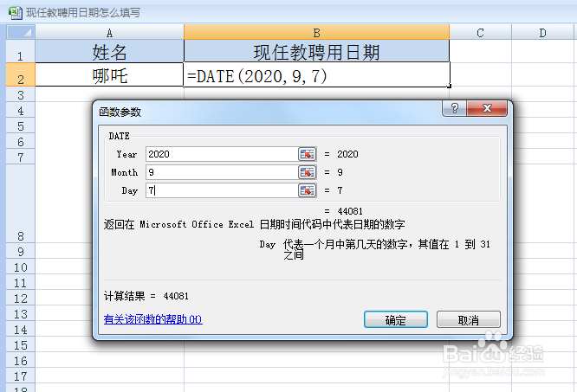Click into the Month input field

coord(222,172)
